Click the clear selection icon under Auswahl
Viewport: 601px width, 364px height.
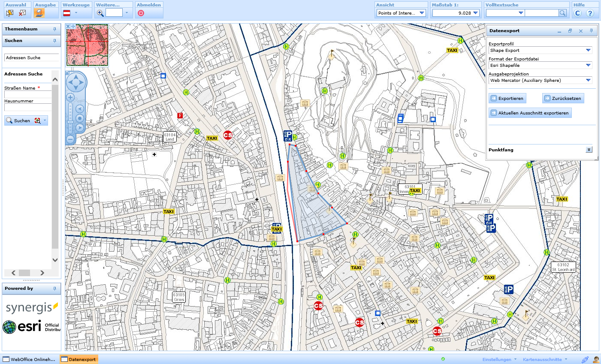pyautogui.click(x=22, y=13)
